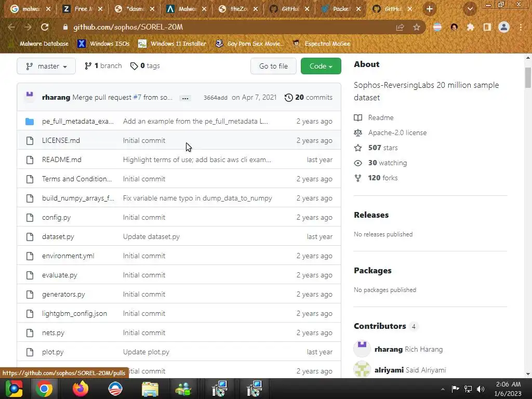Open rharang author link in commit bar
This screenshot has width=532, height=399.
(56, 97)
